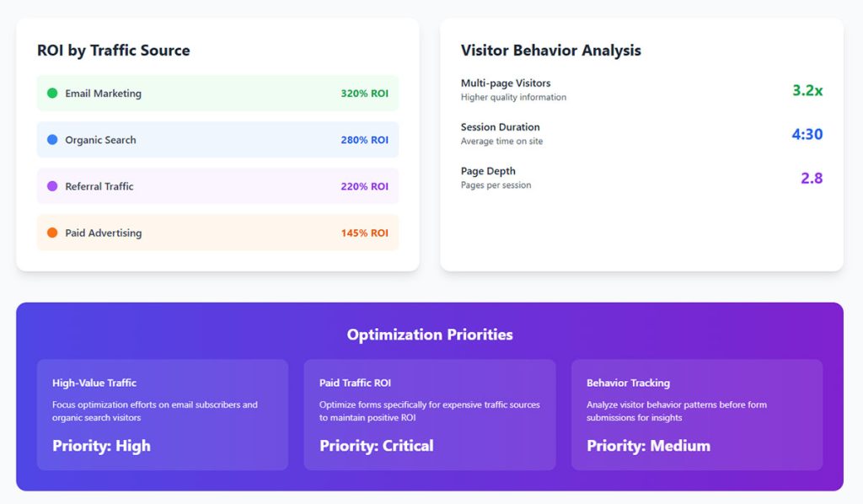
Task: Click the green Email Marketing dot
Action: [x=52, y=93]
